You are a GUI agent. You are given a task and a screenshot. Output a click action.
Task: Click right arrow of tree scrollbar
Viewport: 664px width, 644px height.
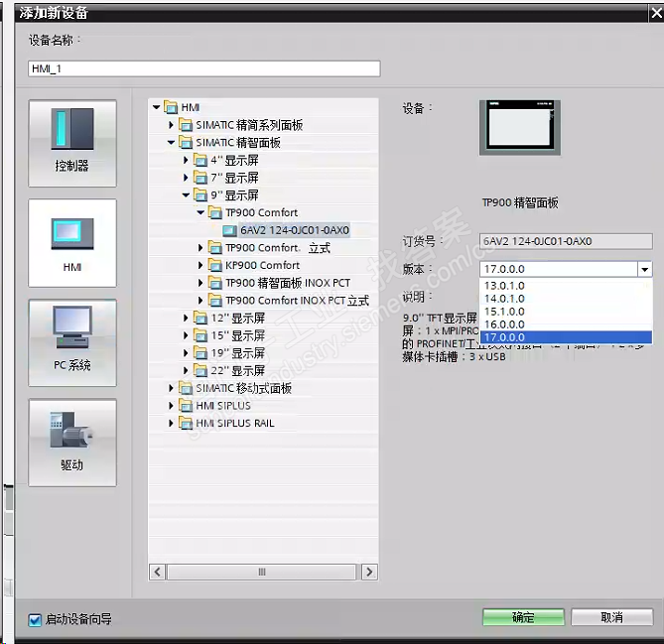(x=369, y=572)
